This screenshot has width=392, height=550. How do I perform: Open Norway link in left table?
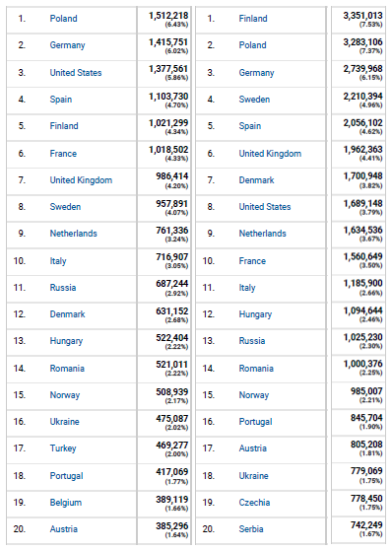tap(65, 395)
